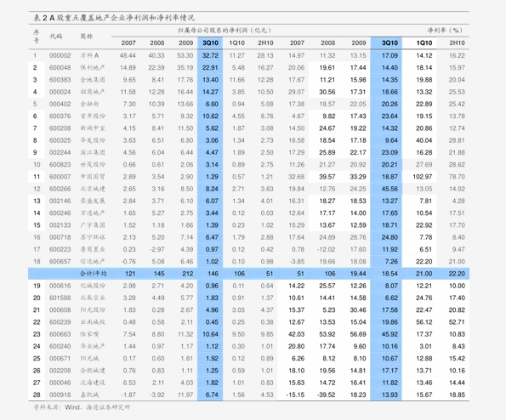Select the 合计/平均 summary row label
This screenshot has height=420, width=506.
(x=94, y=274)
